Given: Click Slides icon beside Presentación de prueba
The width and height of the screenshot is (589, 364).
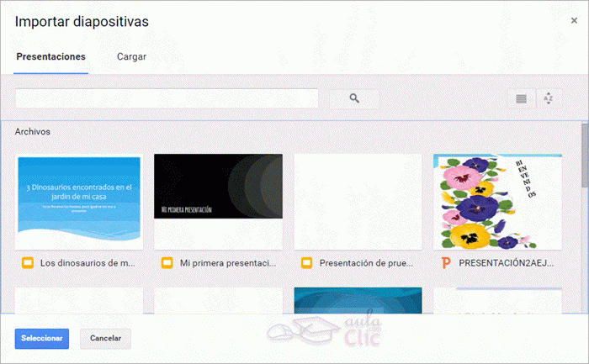Looking at the screenshot, I should [x=306, y=262].
